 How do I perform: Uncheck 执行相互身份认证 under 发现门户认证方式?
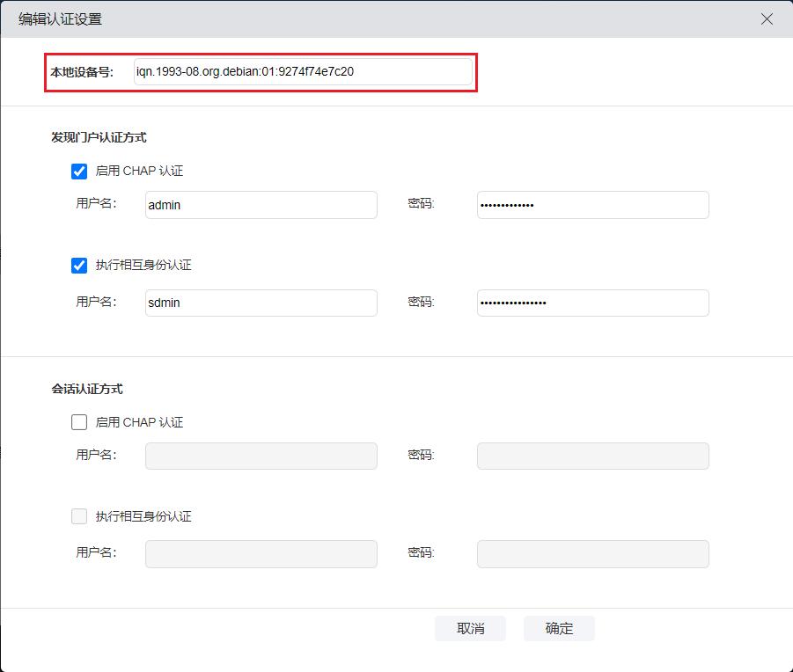(79, 265)
